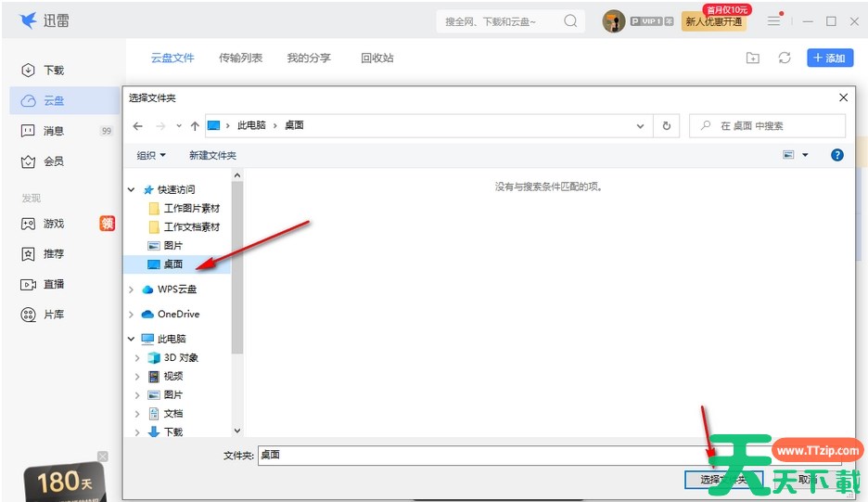Click the blue 添加 button
Viewport: 868px width, 502px height.
coord(829,58)
